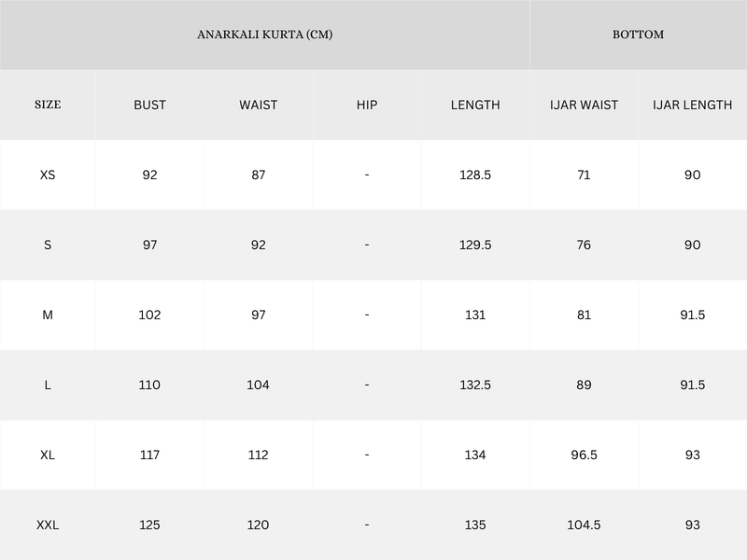
Task: Select the XXL size row label
Action: (48, 525)
